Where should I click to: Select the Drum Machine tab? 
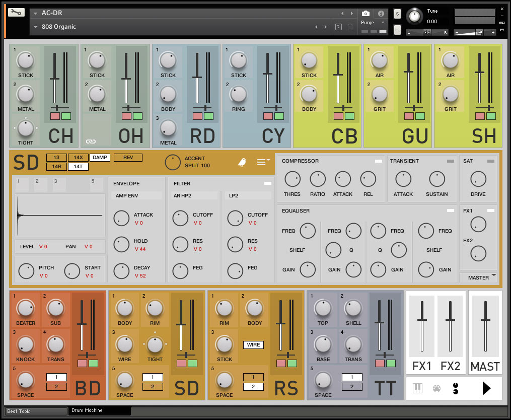coord(99,411)
